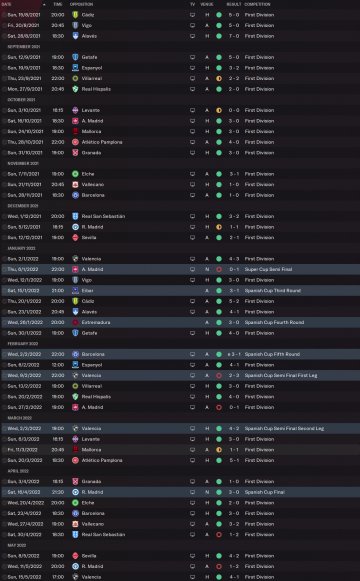This screenshot has height=581, width=360.
Task: Click the Result column header
Action: (234, 4)
